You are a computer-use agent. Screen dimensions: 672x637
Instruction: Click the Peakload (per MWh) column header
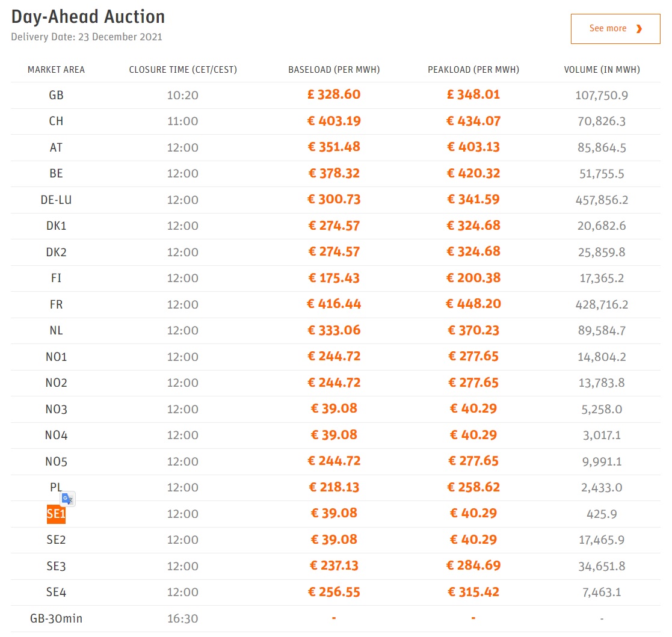tap(473, 70)
